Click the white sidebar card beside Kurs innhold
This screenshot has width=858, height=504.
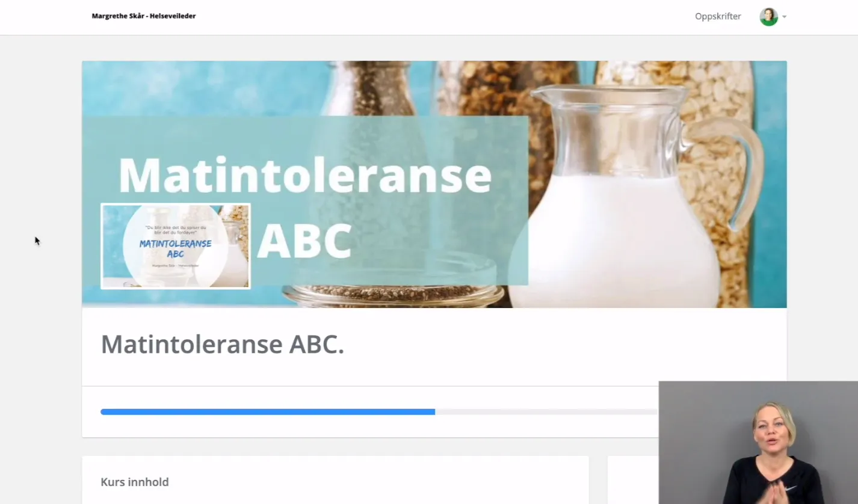tap(633, 480)
